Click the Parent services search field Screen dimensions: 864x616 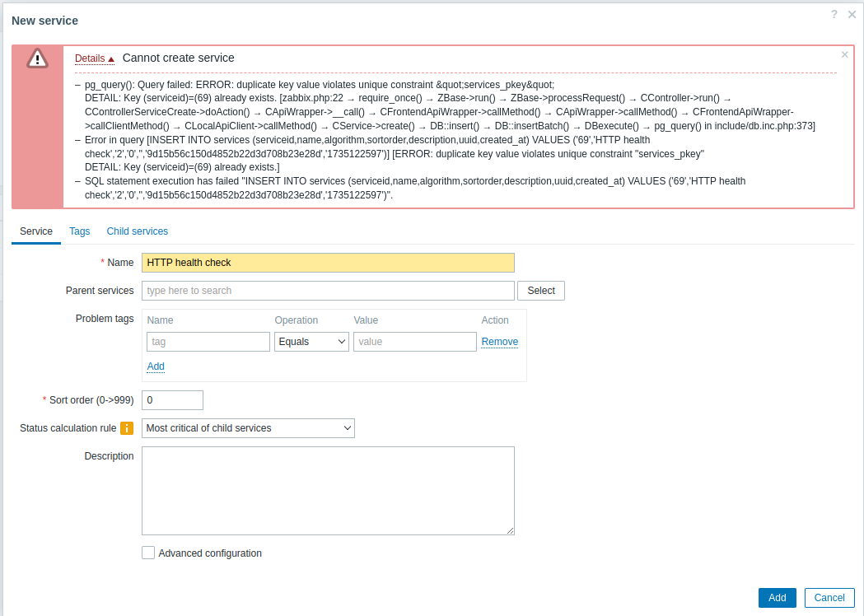[x=328, y=291]
